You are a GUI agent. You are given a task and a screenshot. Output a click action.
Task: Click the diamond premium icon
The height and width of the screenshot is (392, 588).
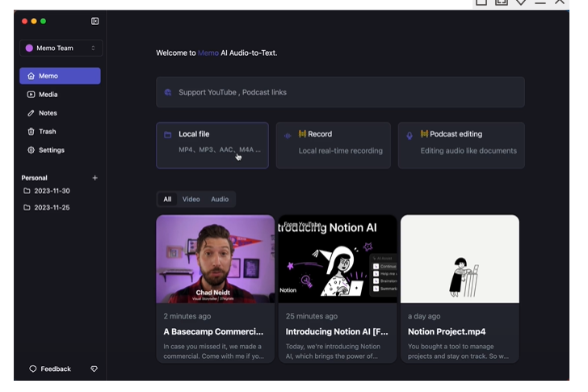(x=94, y=369)
